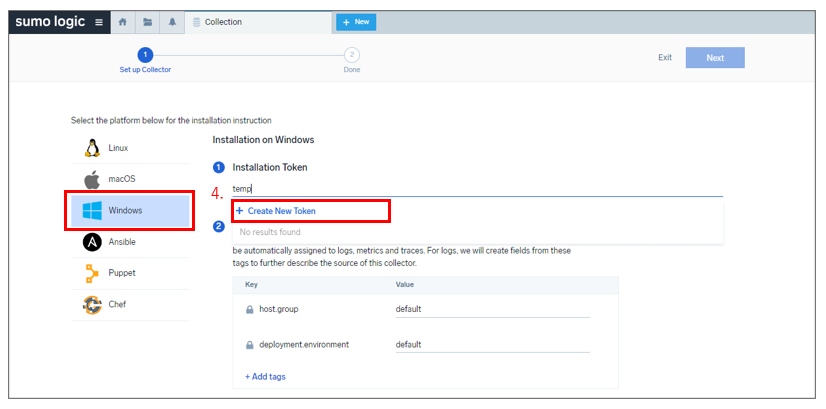Choose the Chef platform
This screenshot has height=409, width=826.
click(x=130, y=305)
